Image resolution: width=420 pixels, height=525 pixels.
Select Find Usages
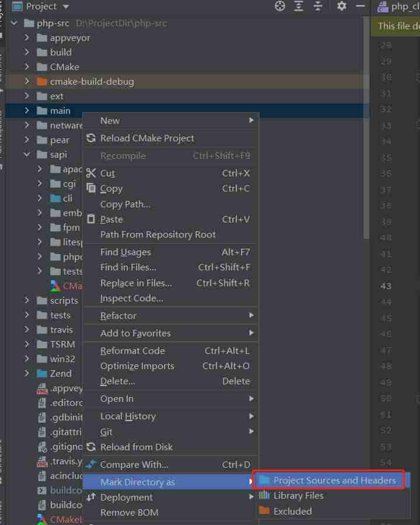click(170, 252)
